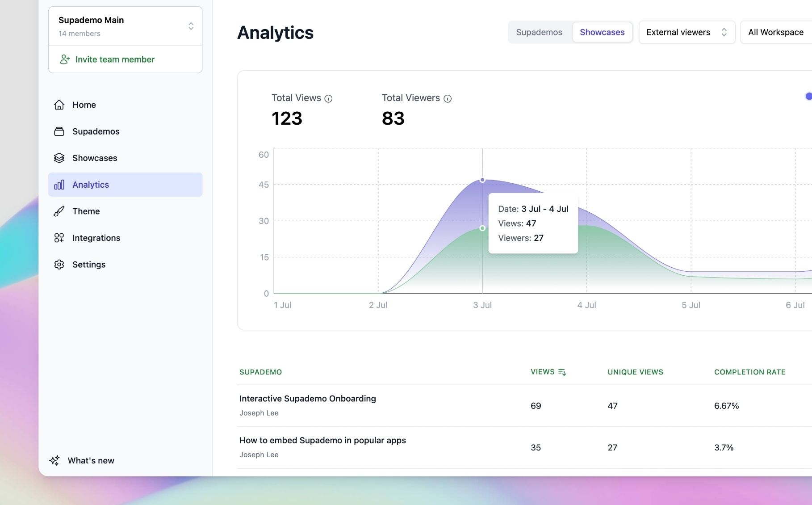Click the 6.67% completion rate cell
The width and height of the screenshot is (812, 505).
coord(727,406)
